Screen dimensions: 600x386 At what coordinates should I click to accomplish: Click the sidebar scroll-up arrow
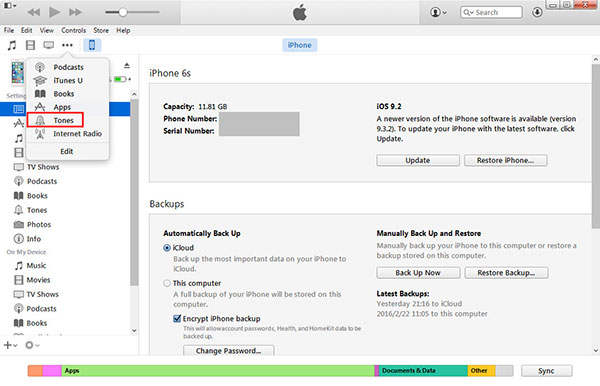pyautogui.click(x=134, y=94)
